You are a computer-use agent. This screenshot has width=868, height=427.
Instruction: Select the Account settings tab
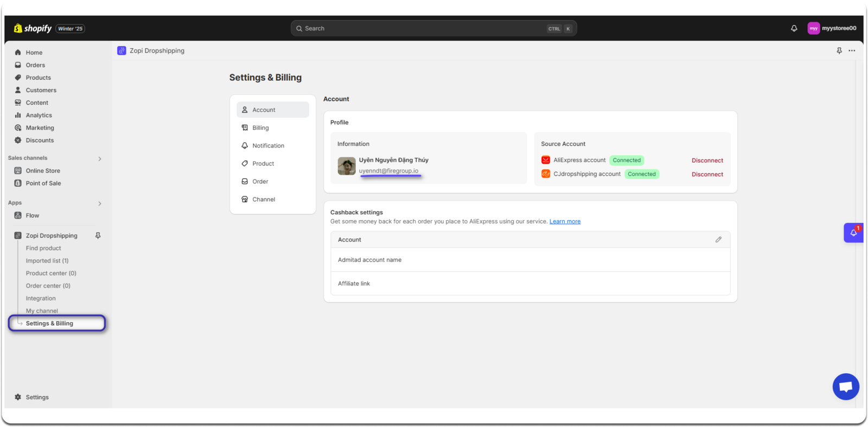[x=273, y=110]
